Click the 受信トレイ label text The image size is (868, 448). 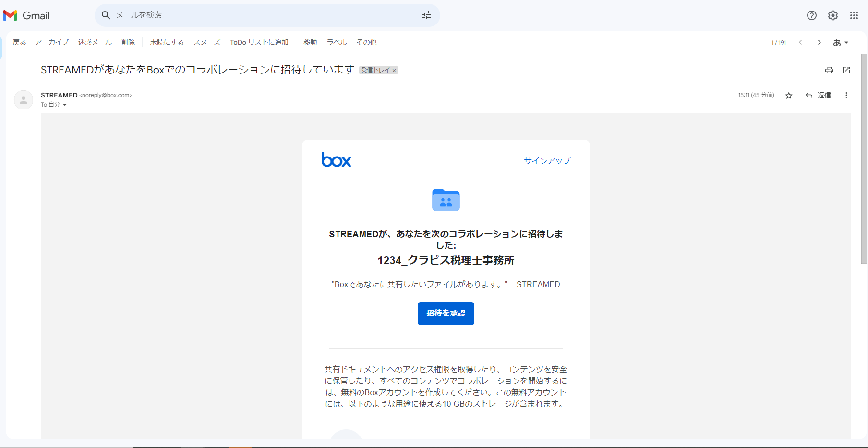point(375,70)
